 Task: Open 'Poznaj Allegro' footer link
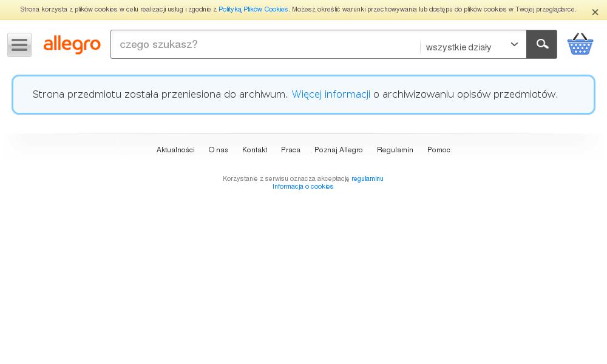(x=338, y=150)
